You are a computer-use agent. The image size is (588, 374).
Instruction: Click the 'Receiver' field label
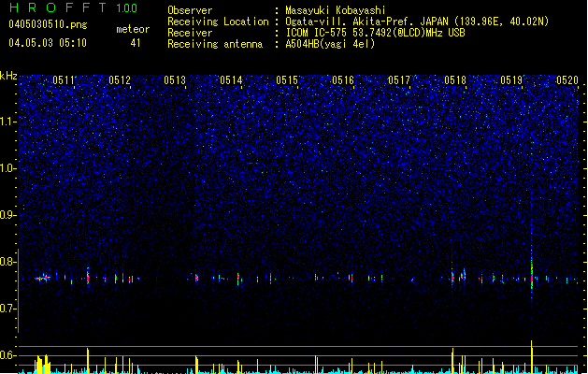click(190, 33)
